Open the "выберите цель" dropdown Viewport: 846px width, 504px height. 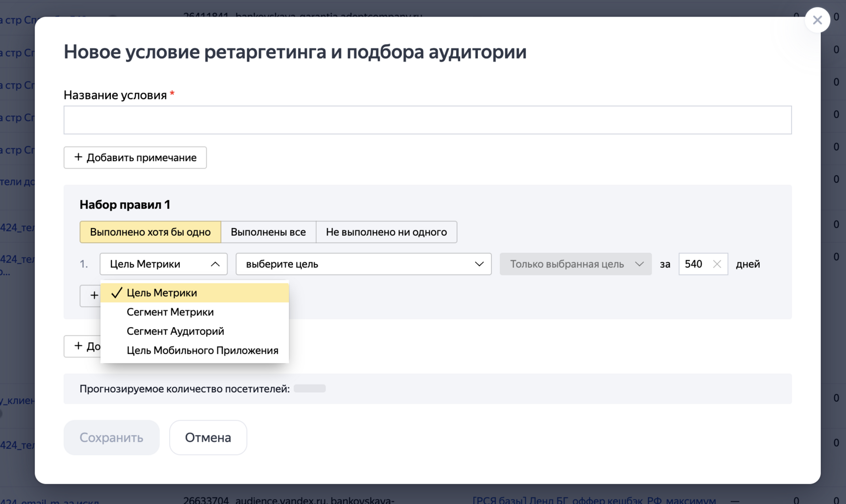363,264
